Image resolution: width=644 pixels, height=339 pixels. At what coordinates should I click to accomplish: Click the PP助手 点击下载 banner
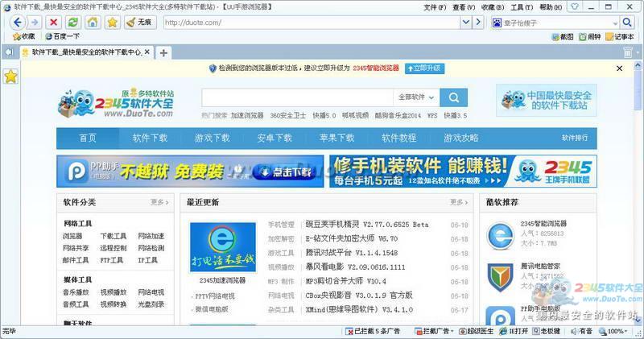pyautogui.click(x=190, y=172)
